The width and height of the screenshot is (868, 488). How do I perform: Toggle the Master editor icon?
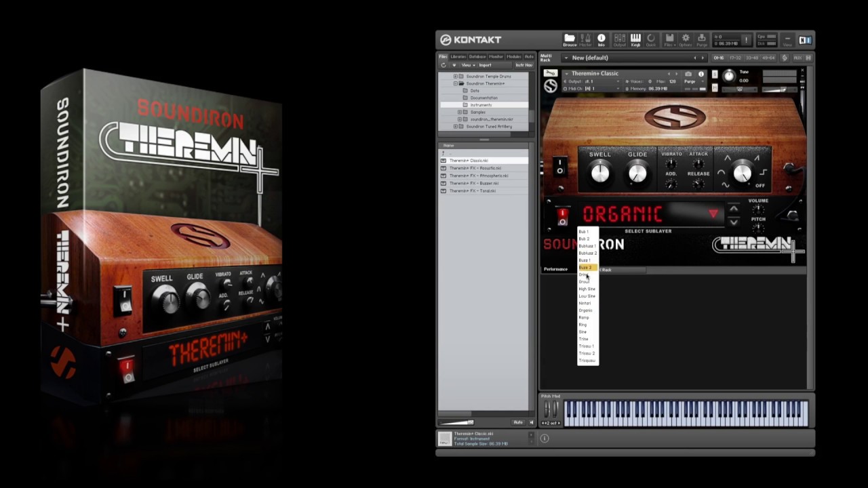[585, 40]
